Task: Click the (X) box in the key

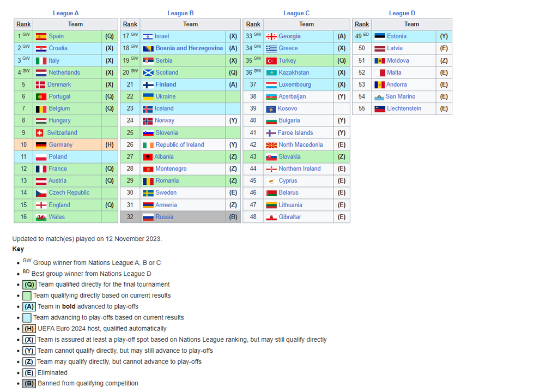Action: [29, 340]
